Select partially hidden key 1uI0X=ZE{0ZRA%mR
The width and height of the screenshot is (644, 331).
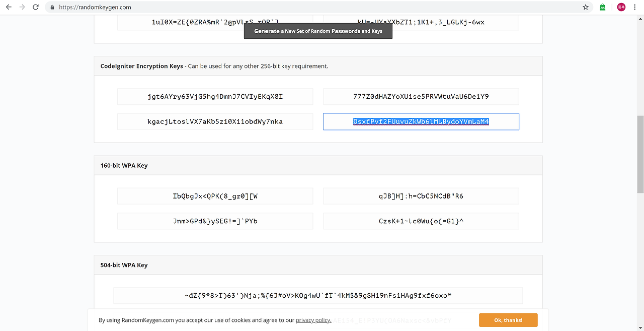pos(215,23)
